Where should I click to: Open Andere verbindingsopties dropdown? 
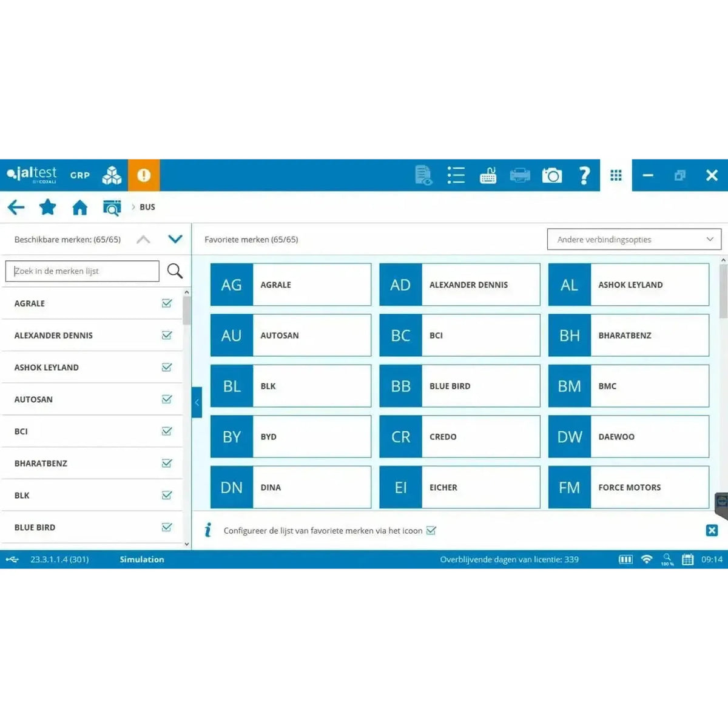634,239
